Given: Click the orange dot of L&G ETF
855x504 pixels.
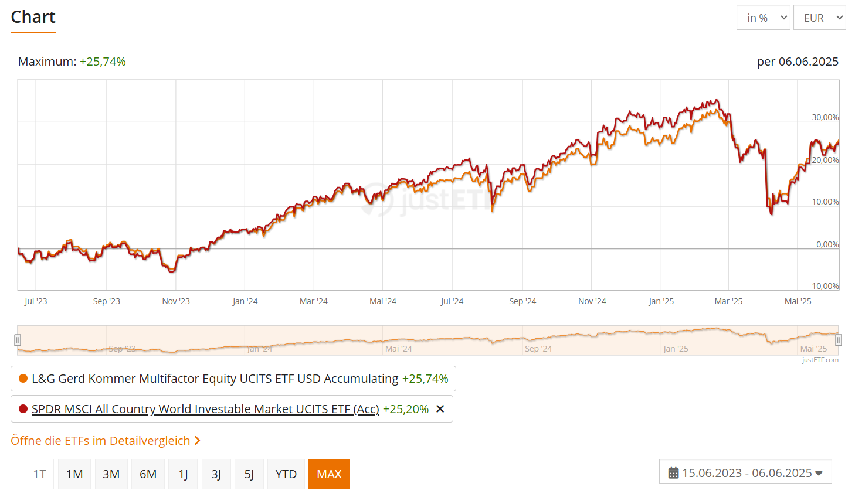Looking at the screenshot, I should [x=23, y=379].
